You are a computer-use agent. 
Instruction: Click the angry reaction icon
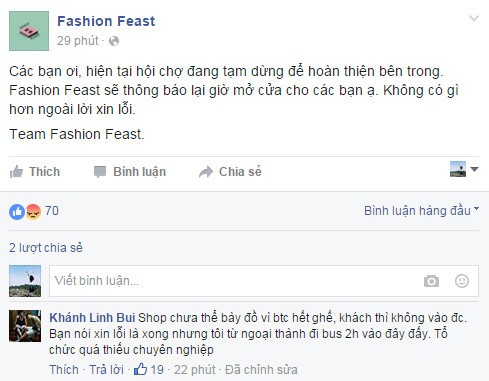click(33, 211)
